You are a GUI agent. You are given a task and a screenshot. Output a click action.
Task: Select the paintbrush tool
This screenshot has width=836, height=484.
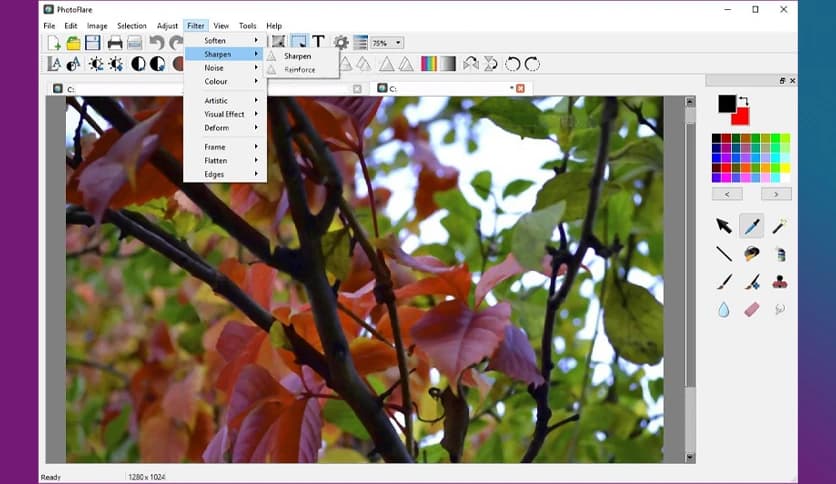tap(724, 281)
